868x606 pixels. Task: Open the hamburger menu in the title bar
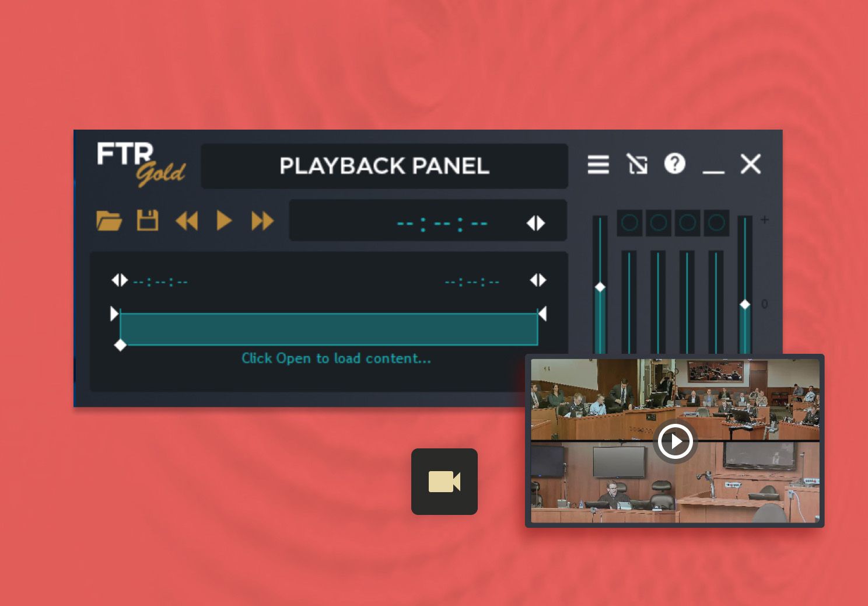point(598,164)
